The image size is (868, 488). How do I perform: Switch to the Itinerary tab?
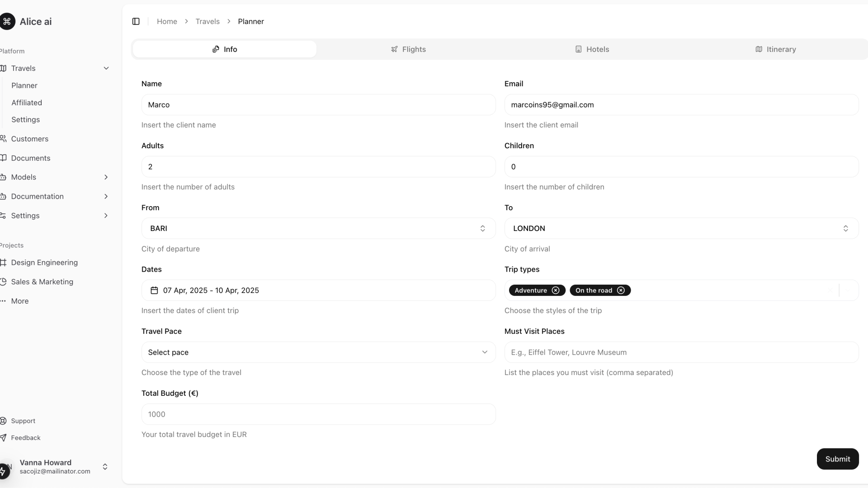coord(775,49)
